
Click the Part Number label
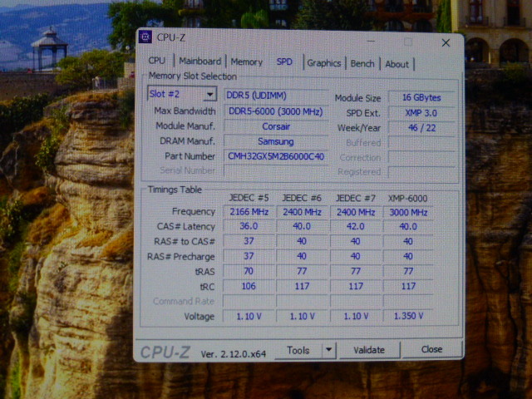coord(190,156)
